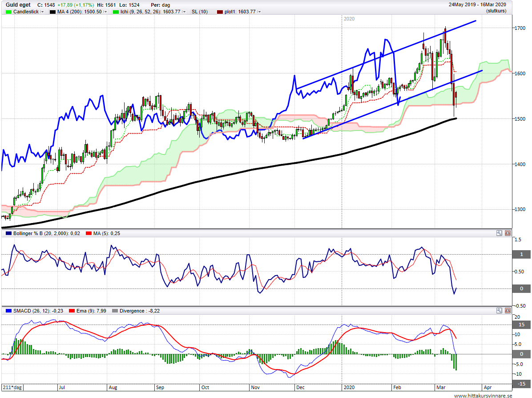Select the Ichi (9, 26, 52, 26) label
The height and width of the screenshot is (398, 532).
click(150, 12)
